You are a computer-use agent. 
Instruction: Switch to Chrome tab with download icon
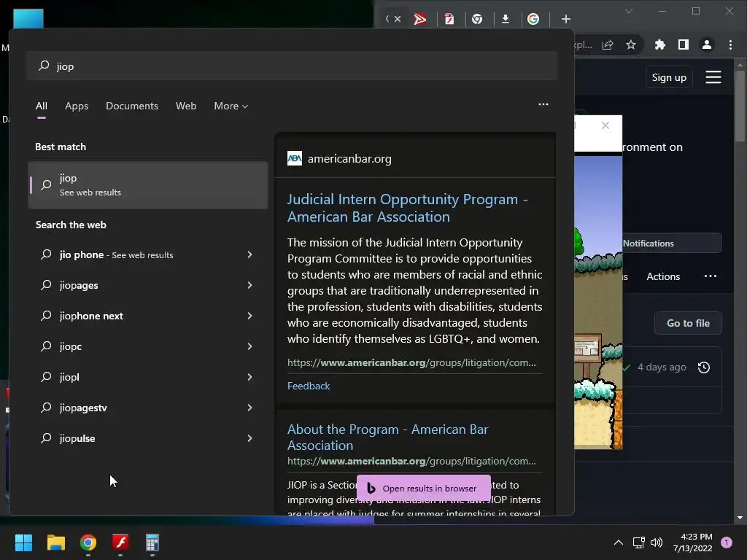506,19
